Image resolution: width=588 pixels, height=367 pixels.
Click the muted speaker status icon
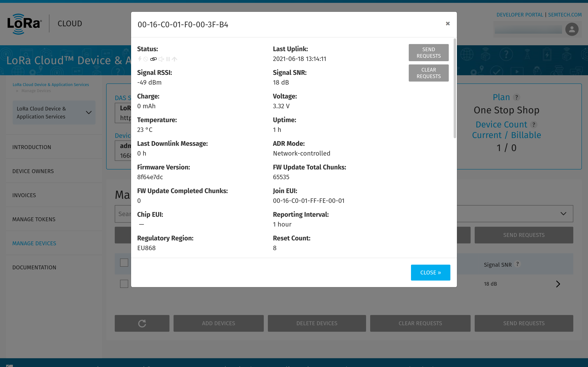[x=161, y=59]
